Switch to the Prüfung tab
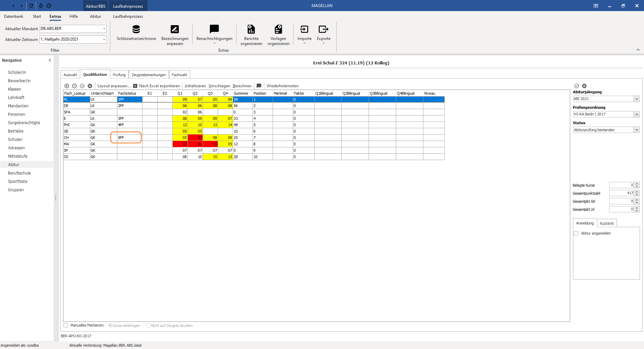The image size is (644, 349). tap(119, 75)
